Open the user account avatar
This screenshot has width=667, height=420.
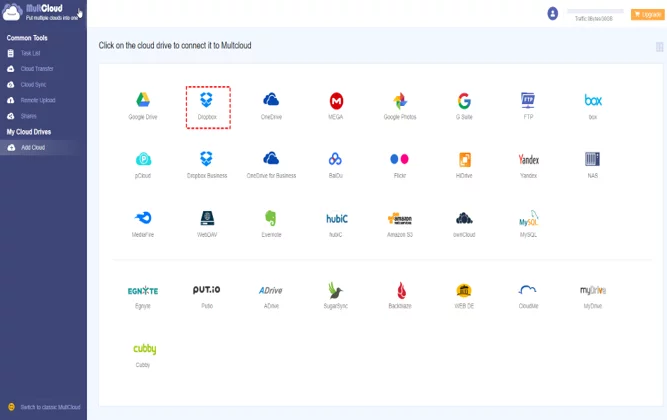tap(552, 14)
